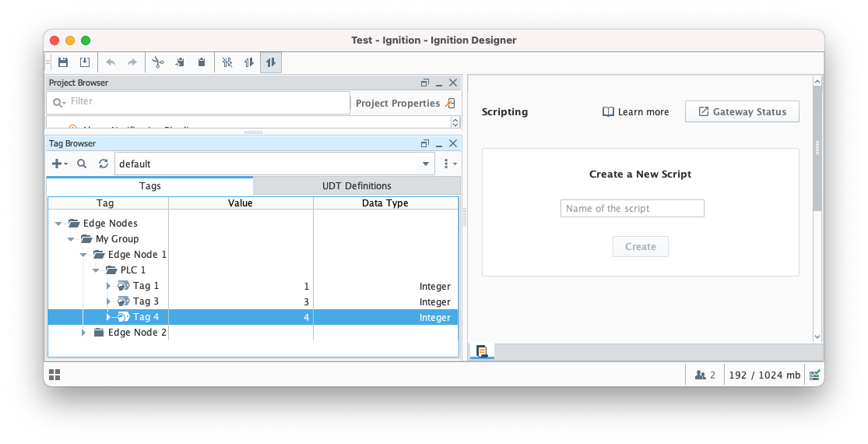The width and height of the screenshot is (868, 444).
Task: Click the Integer data type for Tag 3
Action: 434,302
